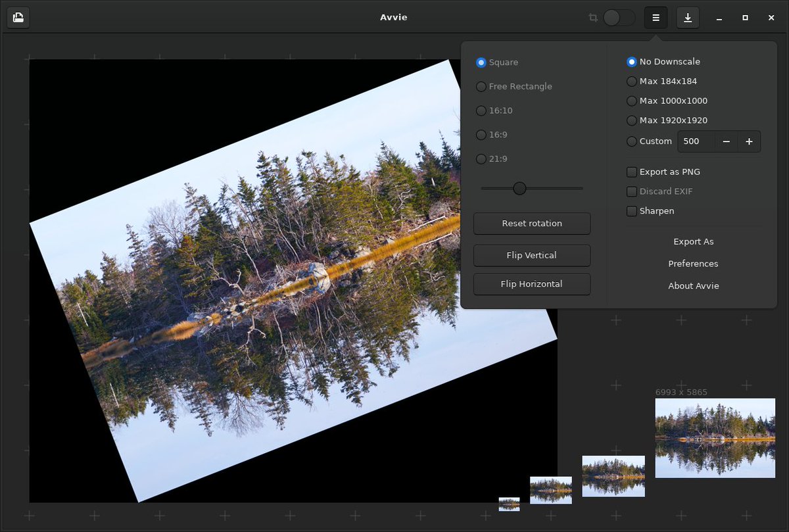This screenshot has width=789, height=532.
Task: Maximize the Avvie window
Action: pyautogui.click(x=745, y=18)
